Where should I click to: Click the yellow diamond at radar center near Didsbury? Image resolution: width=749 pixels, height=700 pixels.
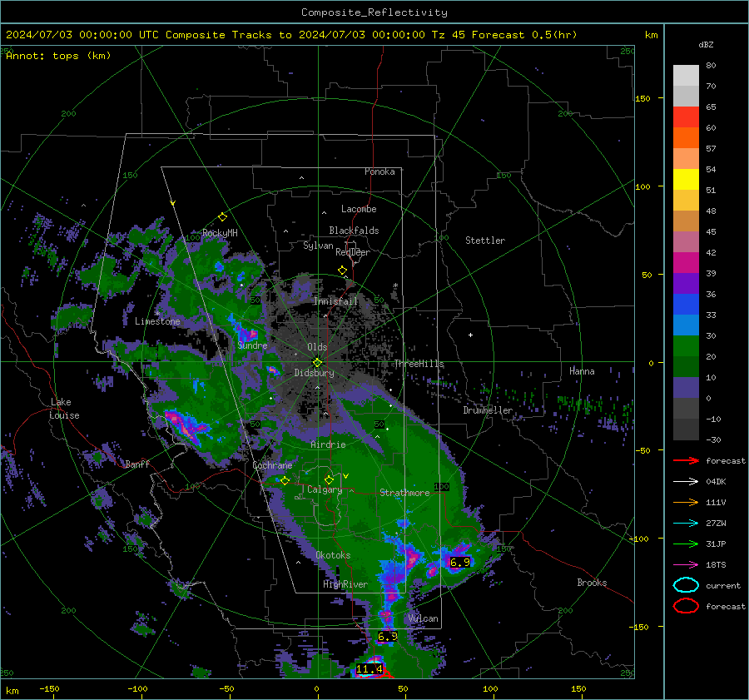click(x=317, y=363)
